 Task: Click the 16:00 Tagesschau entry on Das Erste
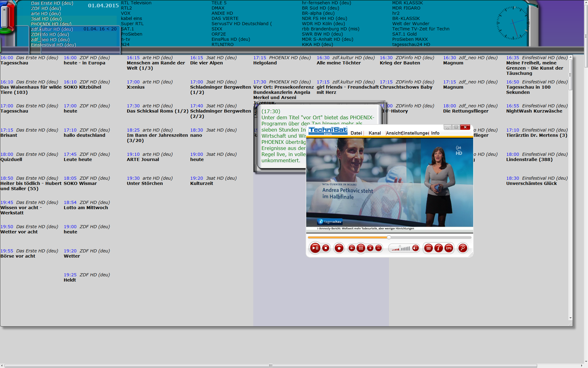(14, 63)
